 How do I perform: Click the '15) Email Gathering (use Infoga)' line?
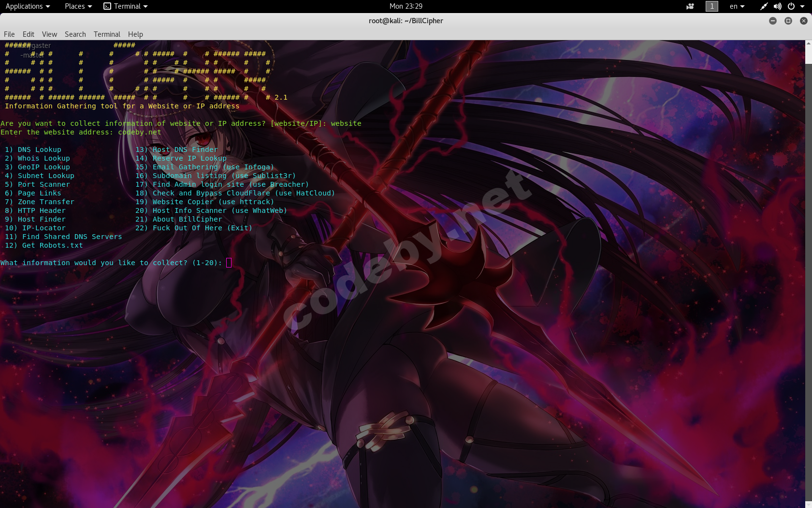tap(205, 167)
